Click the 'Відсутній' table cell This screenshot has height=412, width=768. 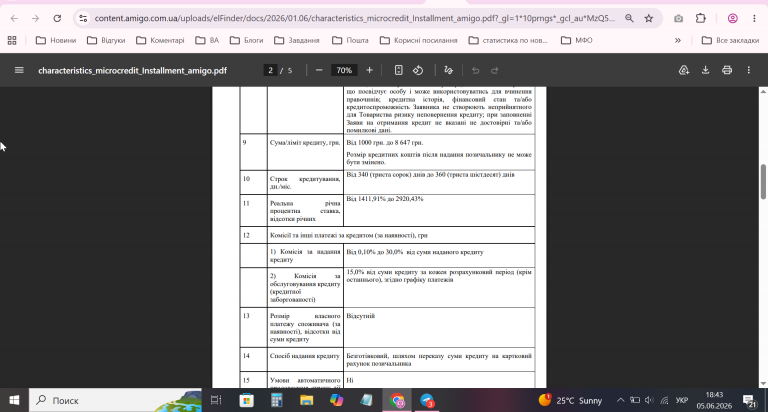[x=439, y=327]
